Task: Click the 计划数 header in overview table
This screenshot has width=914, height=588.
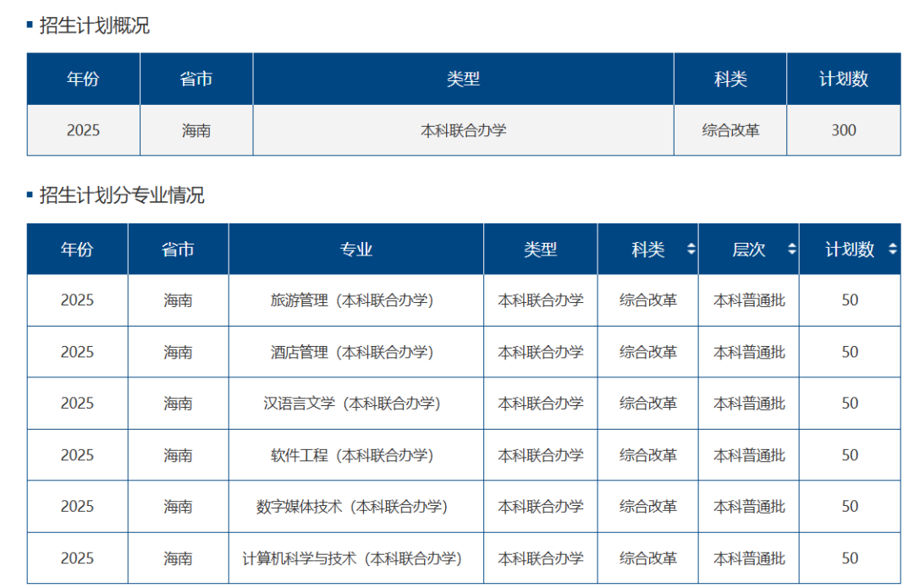Action: click(844, 79)
